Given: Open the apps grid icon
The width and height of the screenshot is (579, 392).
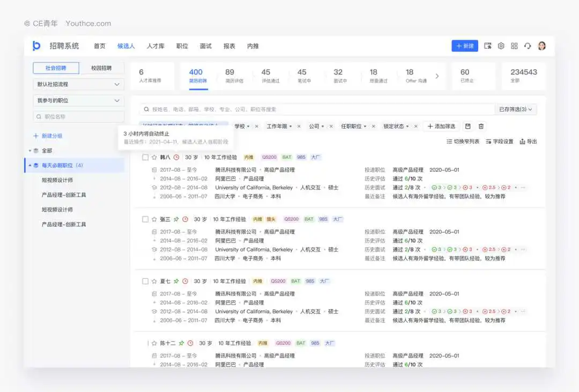Looking at the screenshot, I should point(514,46).
